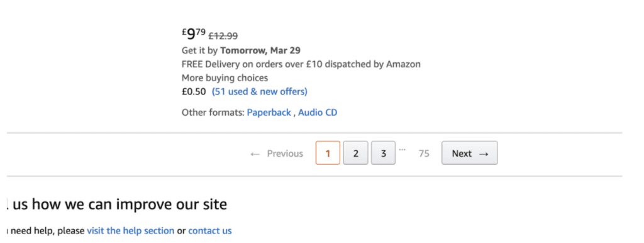Viewport: 644px width, 243px height.
Task: Click the last page number 75
Action: [x=424, y=154]
